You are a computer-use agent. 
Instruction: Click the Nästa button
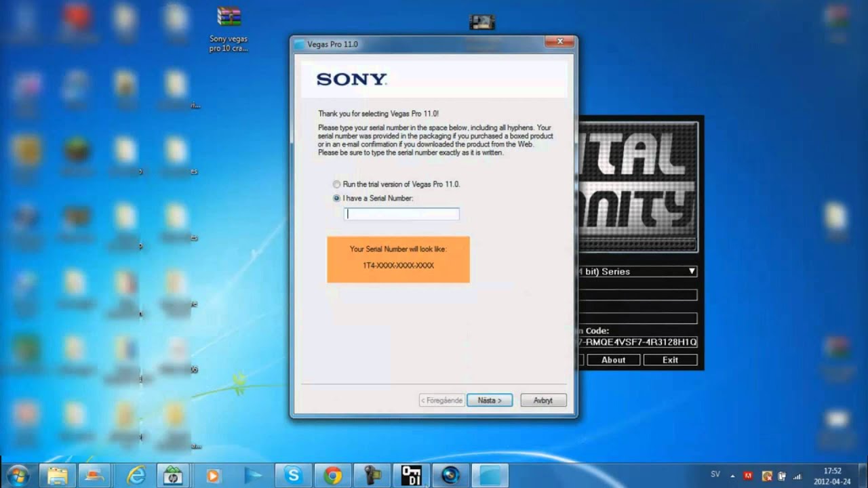tap(490, 401)
